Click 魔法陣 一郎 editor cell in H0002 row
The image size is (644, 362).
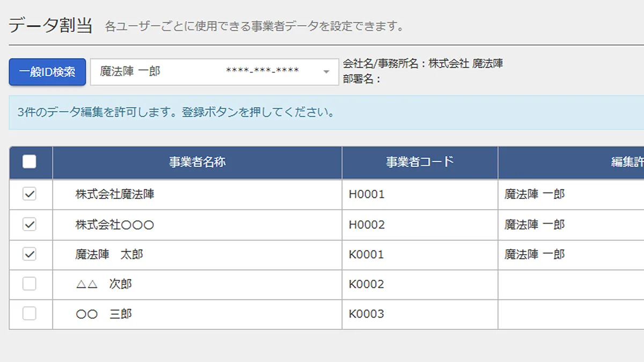click(535, 225)
